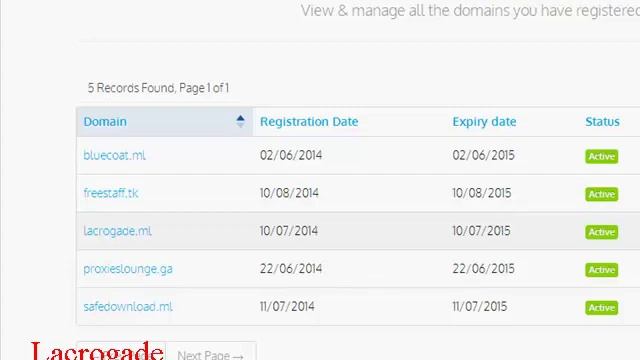Select expiry date 10/08/2015
The width and height of the screenshot is (640, 360).
(482, 193)
